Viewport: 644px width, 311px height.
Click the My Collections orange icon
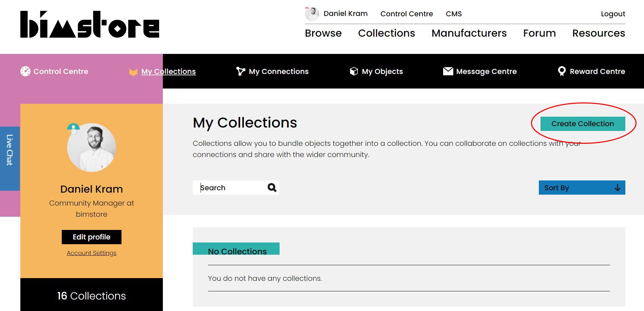[x=133, y=72]
